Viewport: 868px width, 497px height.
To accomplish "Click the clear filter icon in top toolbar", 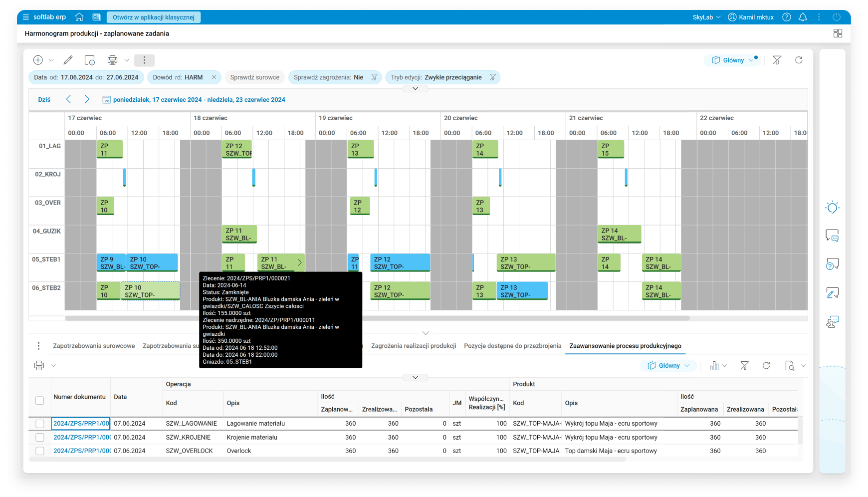I will 777,60.
